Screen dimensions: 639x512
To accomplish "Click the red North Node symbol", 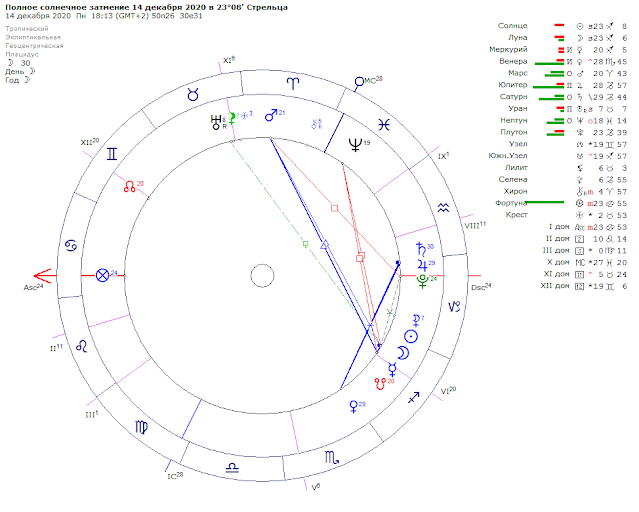I will (x=130, y=187).
